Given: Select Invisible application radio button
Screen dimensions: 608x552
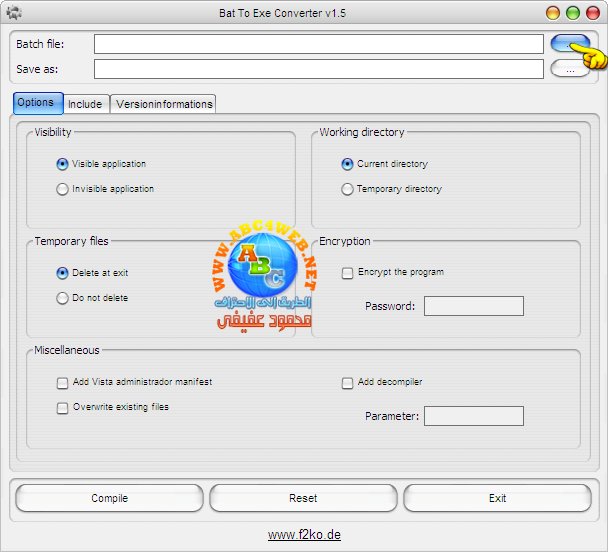Looking at the screenshot, I should coord(63,189).
